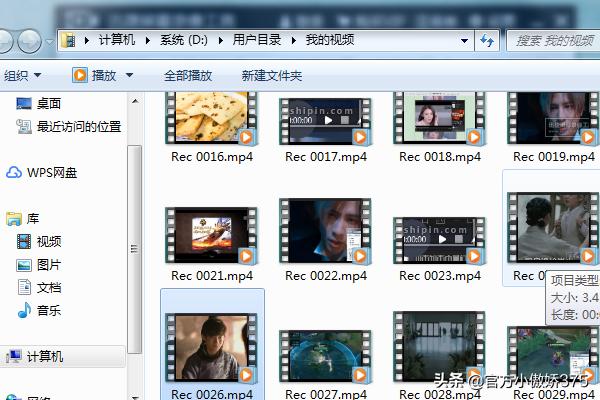Expand arrow after 系统 (D:) in address path

[220, 40]
